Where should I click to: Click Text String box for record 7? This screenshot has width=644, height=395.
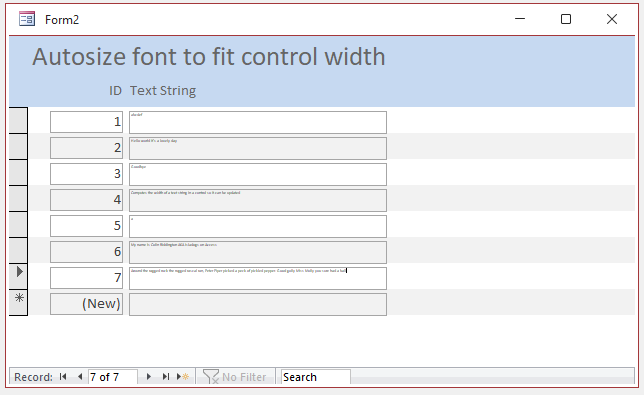coord(258,278)
